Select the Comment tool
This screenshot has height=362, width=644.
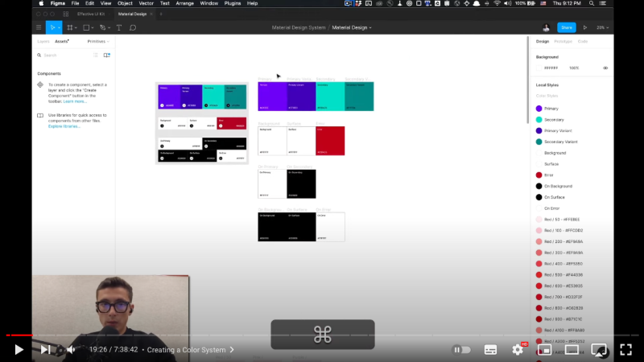pyautogui.click(x=133, y=27)
